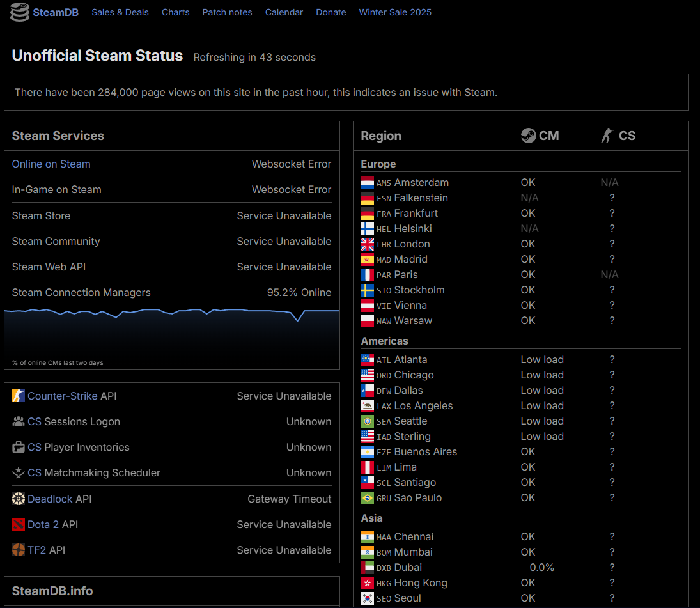Click the Frankfurt region row name
The width and height of the screenshot is (700, 608).
(416, 213)
